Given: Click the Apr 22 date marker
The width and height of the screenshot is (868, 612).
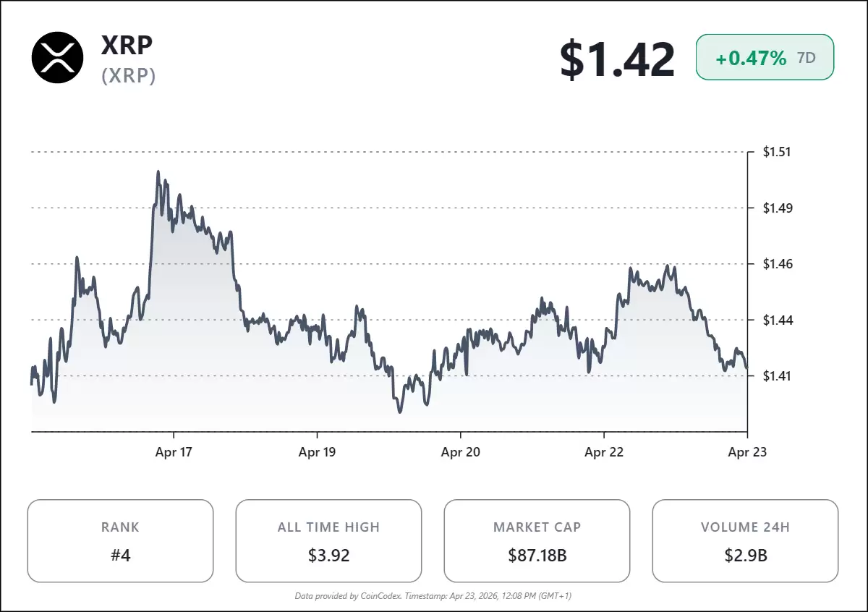Looking at the screenshot, I should (x=603, y=452).
